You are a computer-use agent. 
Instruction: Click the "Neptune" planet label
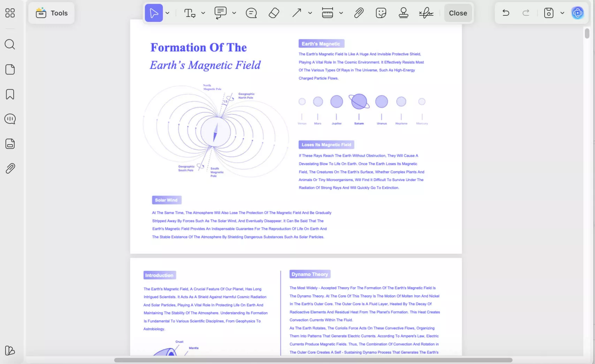[401, 123]
